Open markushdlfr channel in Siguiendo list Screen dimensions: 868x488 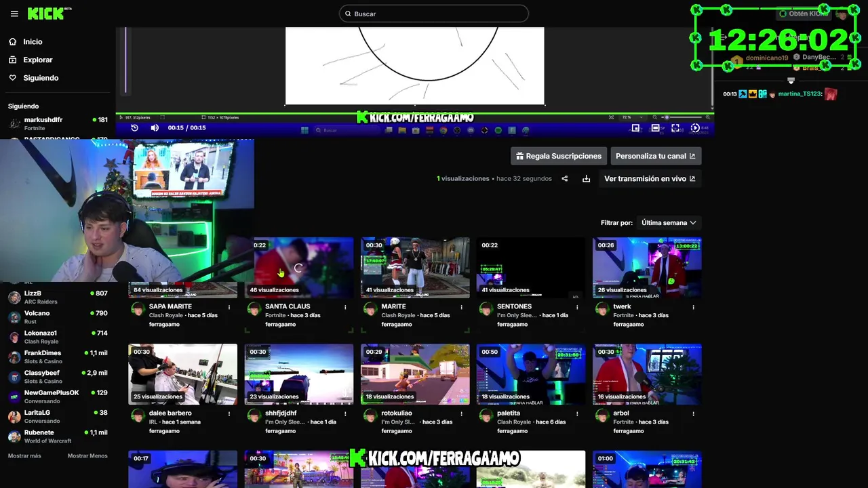[x=58, y=124]
